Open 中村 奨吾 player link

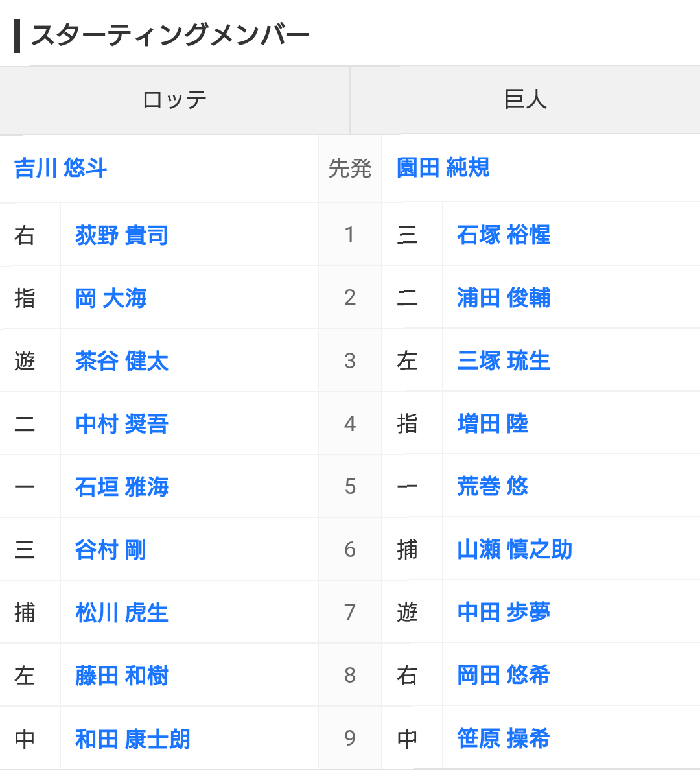click(122, 424)
